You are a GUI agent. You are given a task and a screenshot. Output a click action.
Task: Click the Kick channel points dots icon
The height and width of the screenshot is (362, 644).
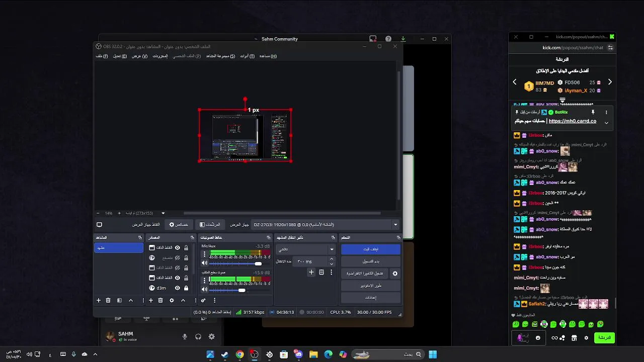pyautogui.click(x=562, y=338)
